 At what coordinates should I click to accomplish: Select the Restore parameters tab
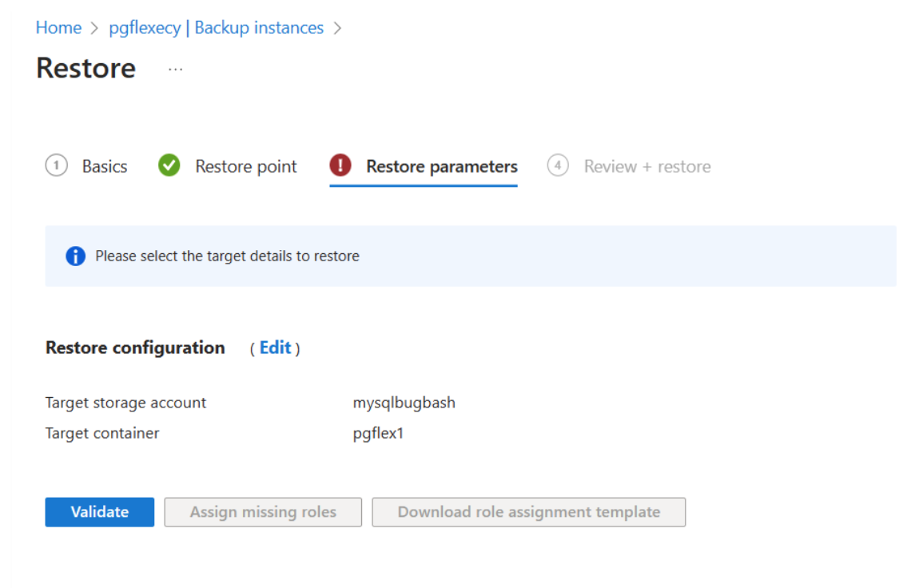(x=442, y=166)
